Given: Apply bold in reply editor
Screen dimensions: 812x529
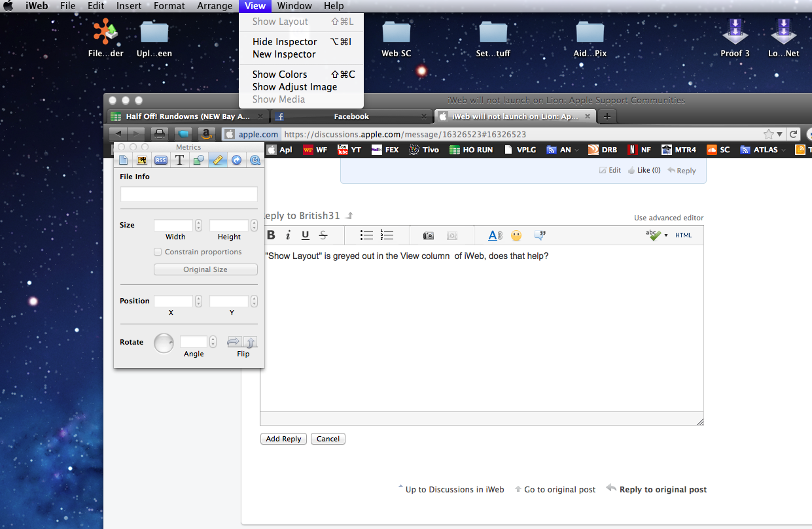Looking at the screenshot, I should pyautogui.click(x=271, y=235).
